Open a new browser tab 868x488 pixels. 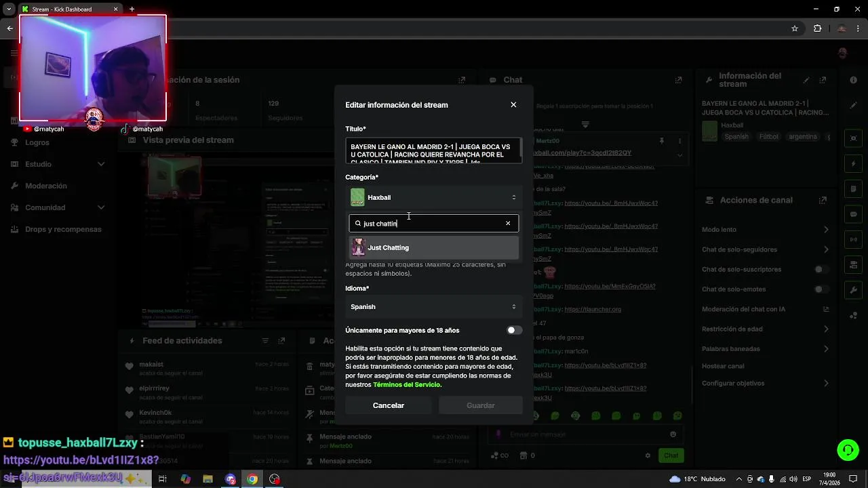pyautogui.click(x=132, y=9)
